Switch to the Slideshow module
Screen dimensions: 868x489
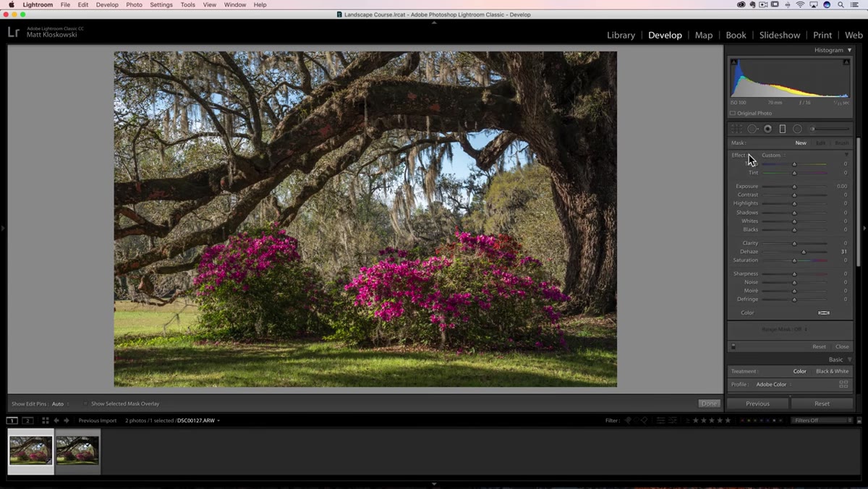pyautogui.click(x=780, y=35)
